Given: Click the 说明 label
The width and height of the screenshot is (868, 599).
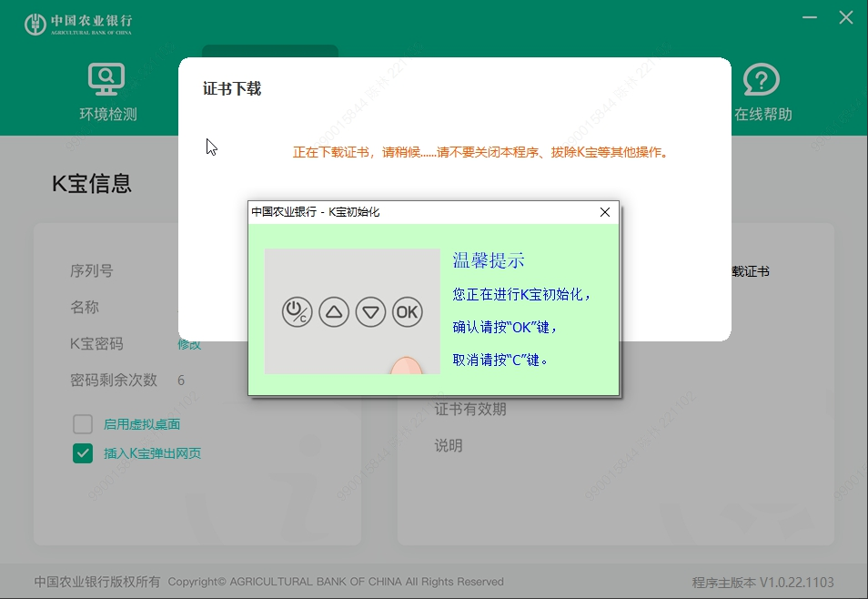Looking at the screenshot, I should 449,445.
